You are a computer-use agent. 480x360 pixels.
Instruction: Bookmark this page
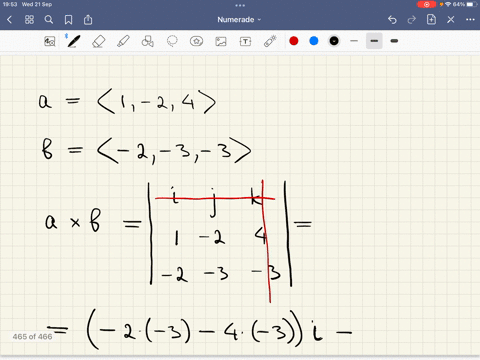coord(68,20)
